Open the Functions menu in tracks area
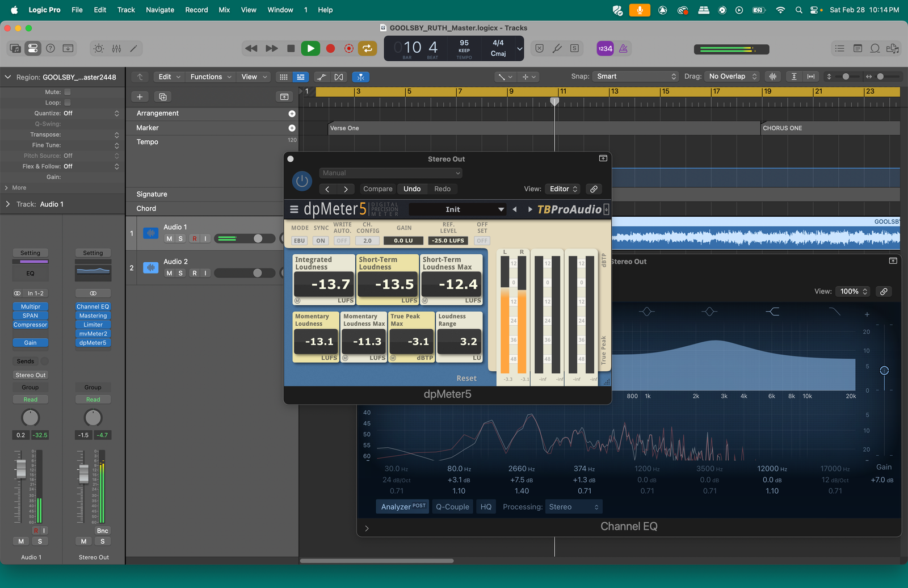 click(211, 77)
